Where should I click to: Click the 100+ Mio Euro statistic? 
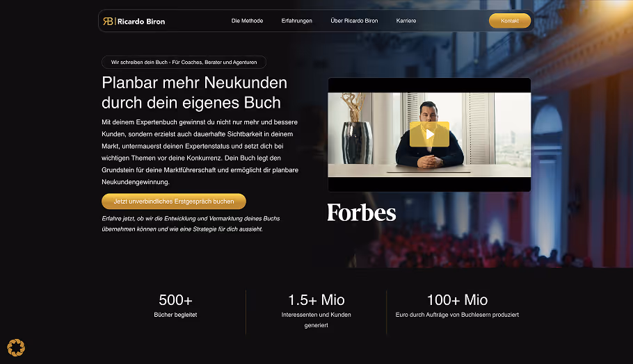(x=457, y=305)
